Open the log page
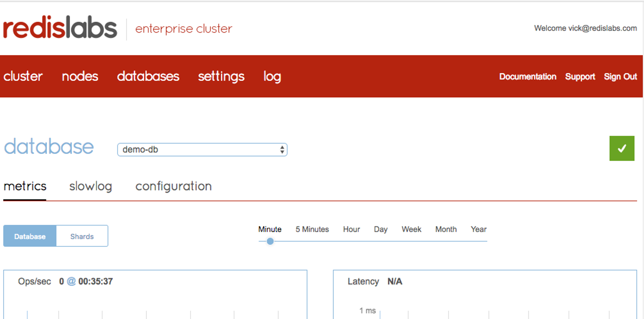The image size is (644, 319). pos(272,76)
